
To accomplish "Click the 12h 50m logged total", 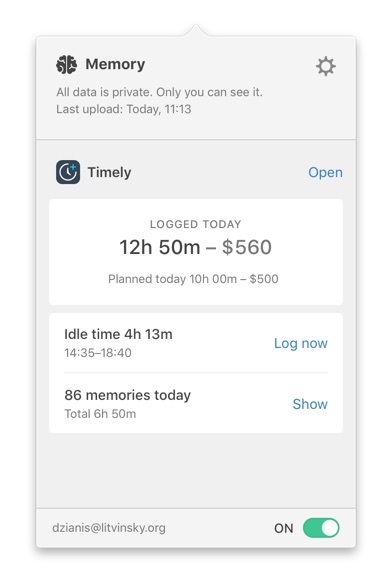I will click(x=160, y=247).
